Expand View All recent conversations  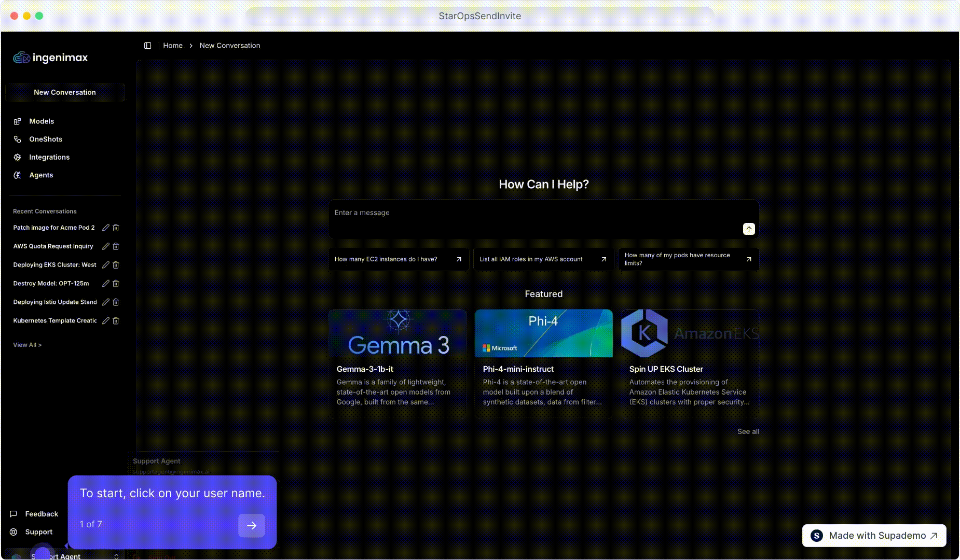coord(27,345)
